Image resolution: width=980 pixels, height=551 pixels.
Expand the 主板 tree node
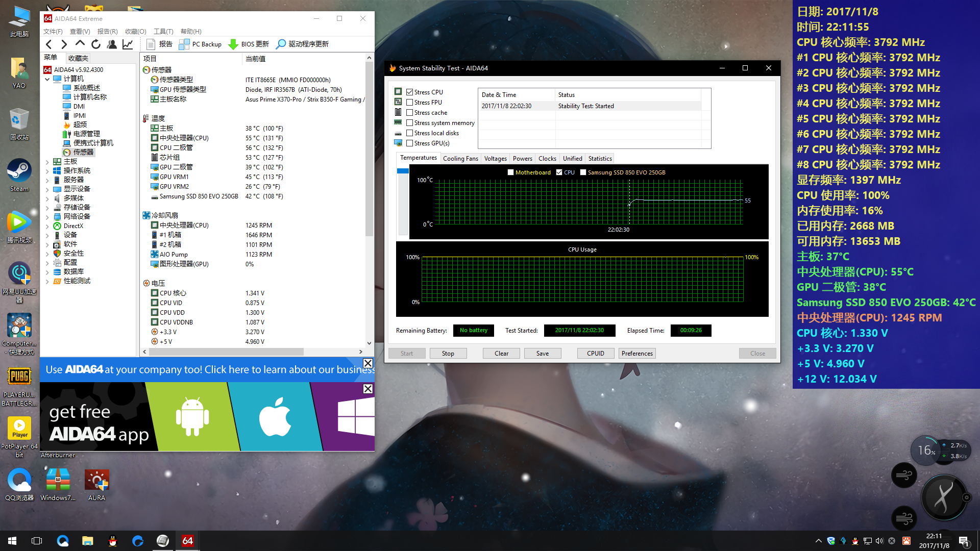pyautogui.click(x=47, y=162)
